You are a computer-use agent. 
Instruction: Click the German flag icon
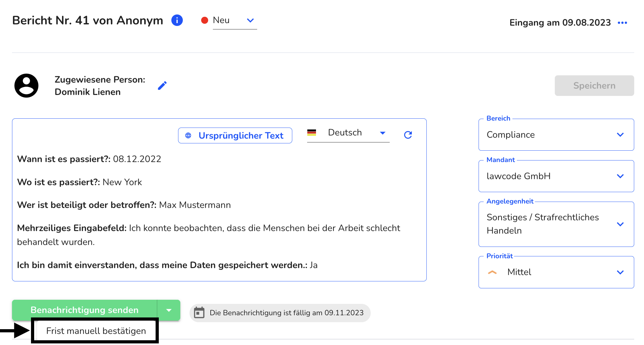[312, 133]
